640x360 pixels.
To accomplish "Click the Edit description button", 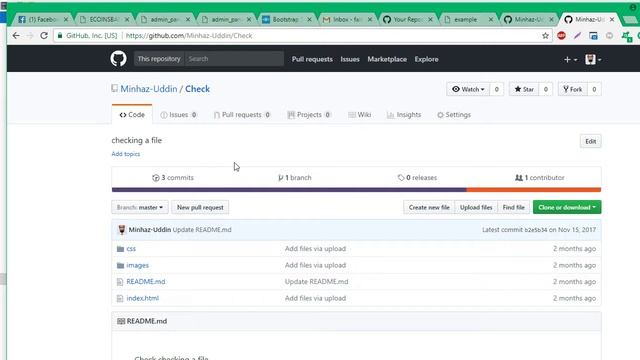I will click(590, 142).
